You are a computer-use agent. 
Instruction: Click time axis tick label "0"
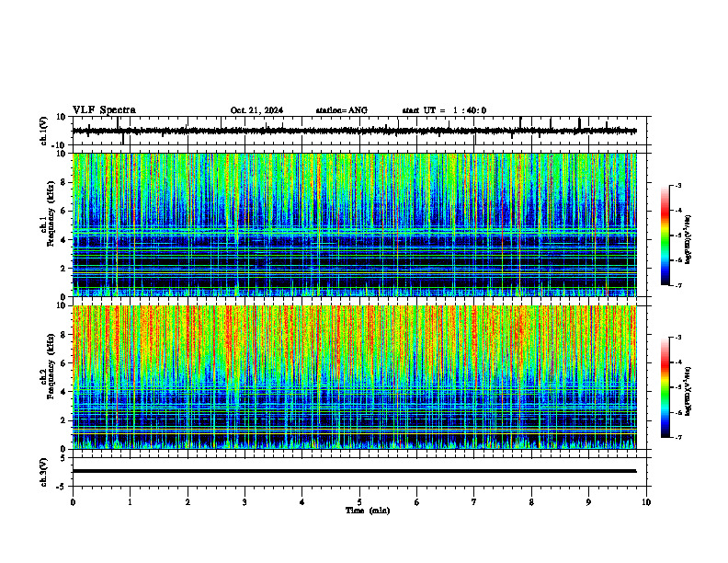coord(73,502)
